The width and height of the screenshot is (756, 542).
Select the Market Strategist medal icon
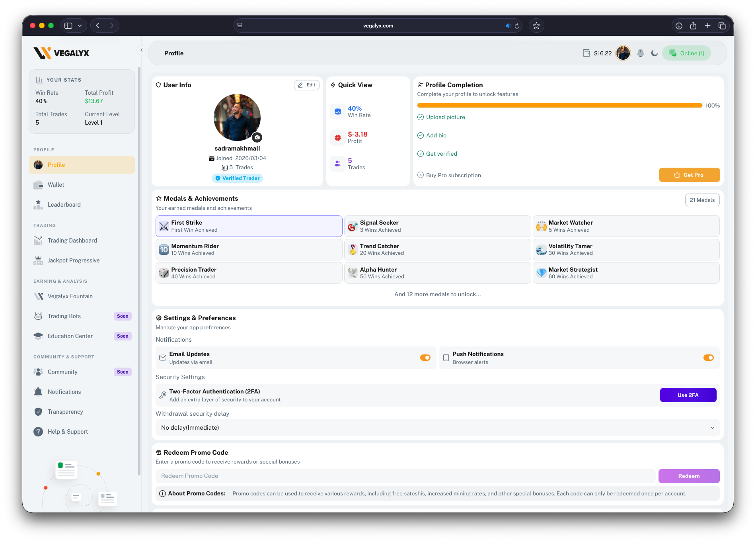point(541,273)
